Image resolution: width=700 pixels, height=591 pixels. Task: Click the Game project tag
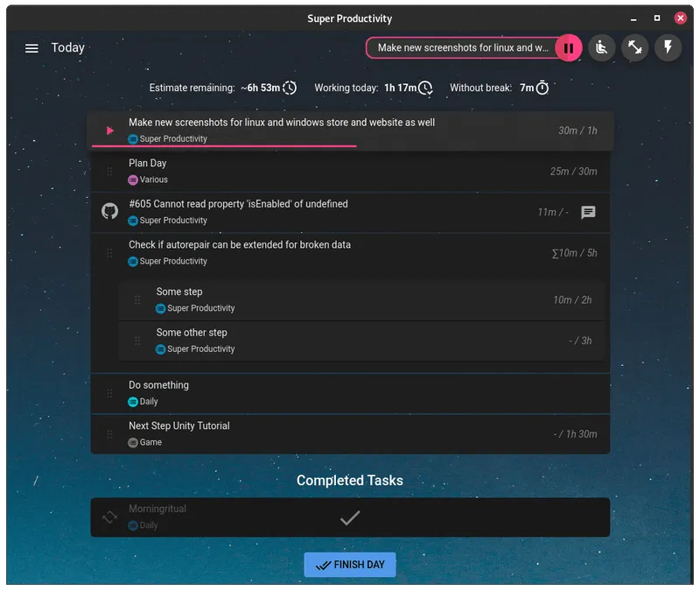click(x=145, y=442)
